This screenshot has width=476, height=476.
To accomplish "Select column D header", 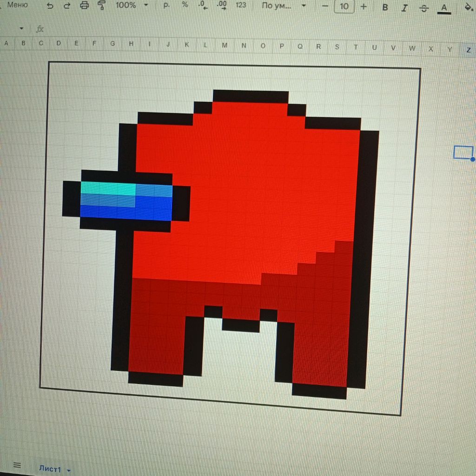I will [x=59, y=43].
